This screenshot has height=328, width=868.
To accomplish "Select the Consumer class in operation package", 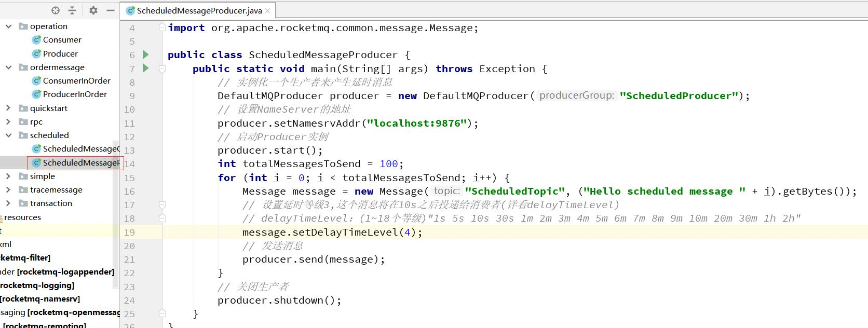I will [x=62, y=40].
